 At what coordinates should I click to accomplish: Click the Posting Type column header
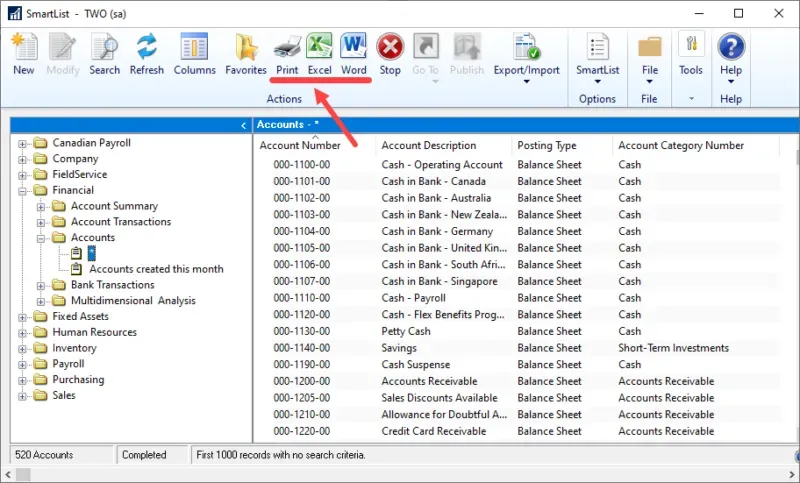[546, 146]
